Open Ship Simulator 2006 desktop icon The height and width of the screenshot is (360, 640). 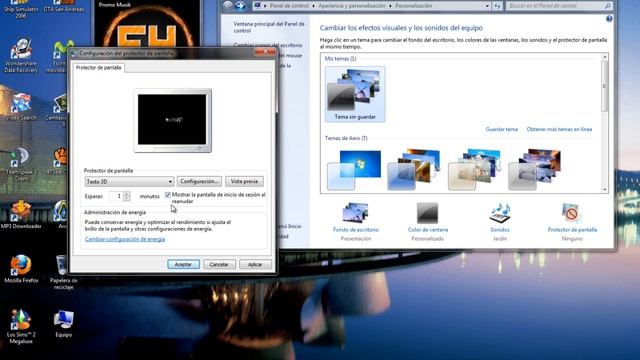[21, 10]
